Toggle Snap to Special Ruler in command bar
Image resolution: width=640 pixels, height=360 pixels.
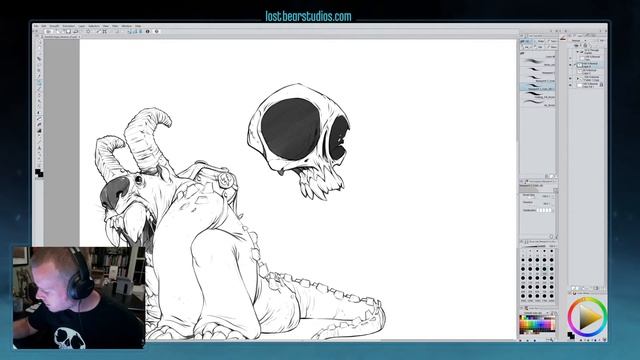coord(136,31)
